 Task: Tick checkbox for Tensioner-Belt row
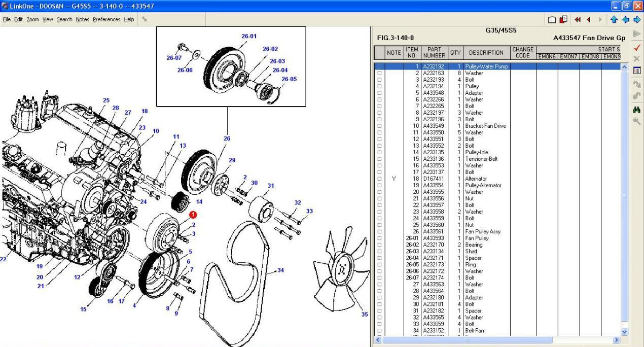point(379,159)
